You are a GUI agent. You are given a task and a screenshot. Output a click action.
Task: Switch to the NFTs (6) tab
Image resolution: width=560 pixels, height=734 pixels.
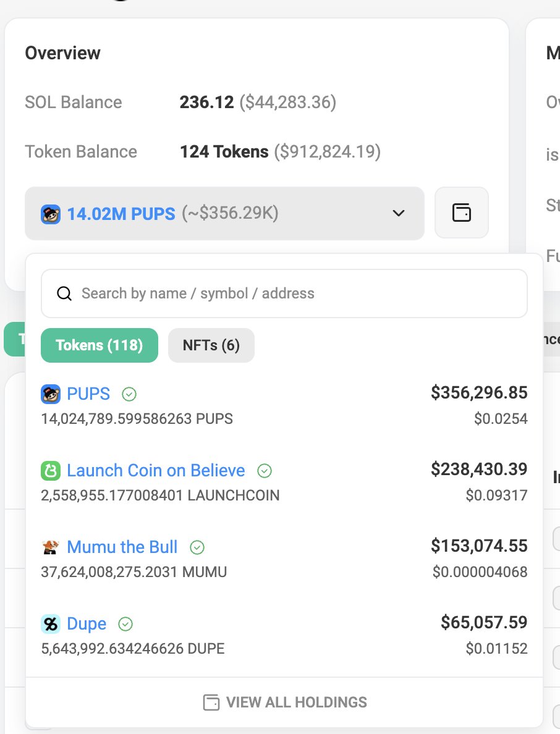pyautogui.click(x=211, y=345)
